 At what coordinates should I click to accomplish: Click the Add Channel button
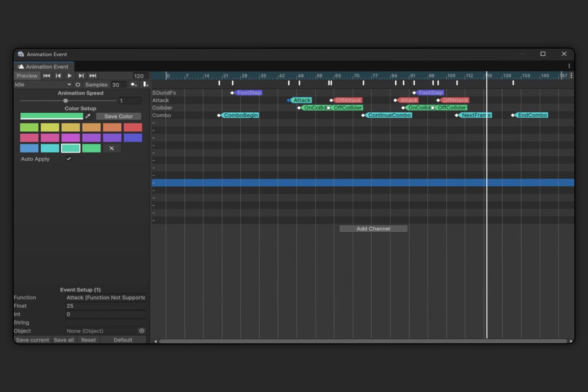pyautogui.click(x=373, y=229)
